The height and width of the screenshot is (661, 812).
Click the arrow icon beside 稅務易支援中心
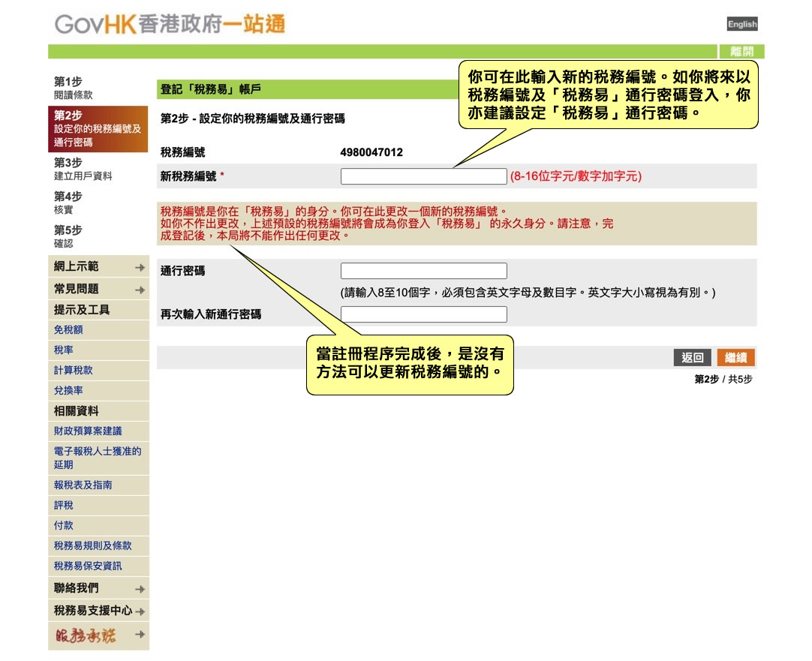(140, 611)
